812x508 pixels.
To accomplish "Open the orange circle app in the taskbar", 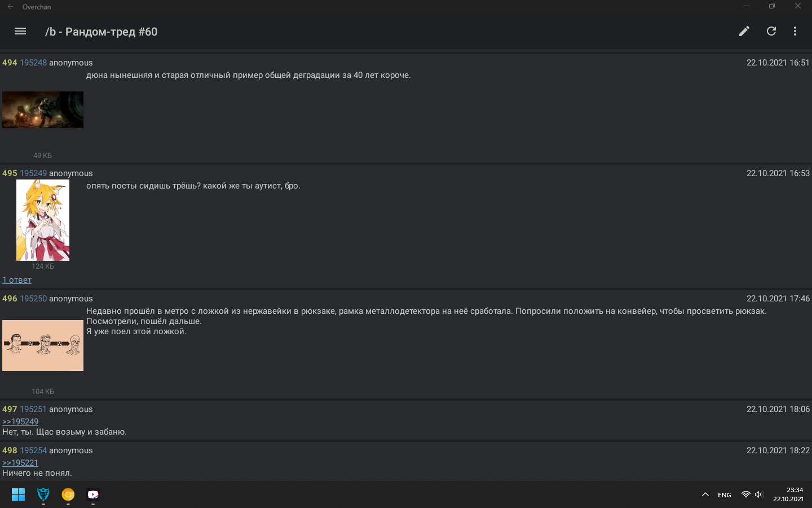I will pyautogui.click(x=68, y=495).
